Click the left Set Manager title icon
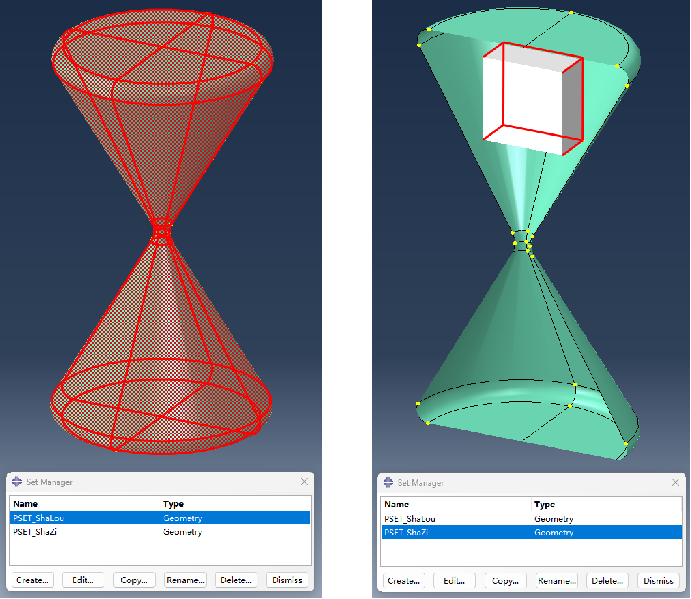Image resolution: width=691 pixels, height=599 pixels. (x=17, y=481)
